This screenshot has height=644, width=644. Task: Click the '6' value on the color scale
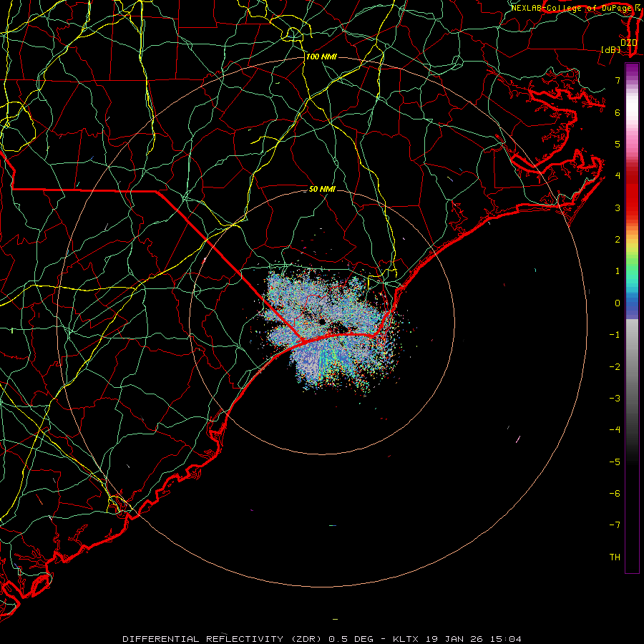tap(618, 112)
